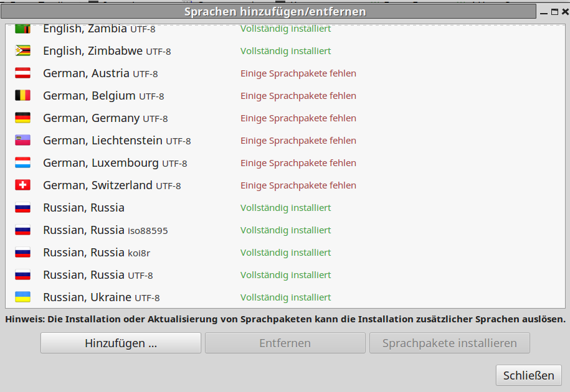Click the Austria flag icon

[22, 73]
